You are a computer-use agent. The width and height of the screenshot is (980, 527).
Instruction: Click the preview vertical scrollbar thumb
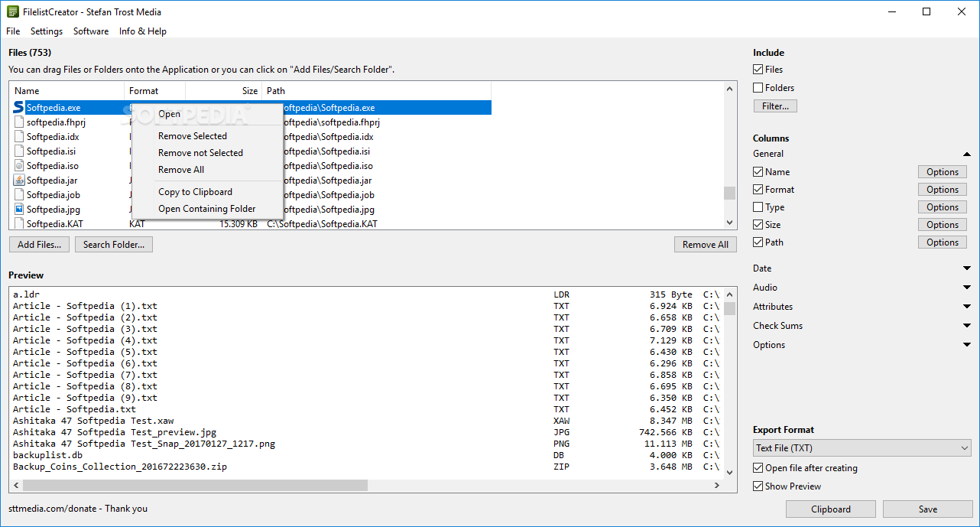[x=730, y=308]
